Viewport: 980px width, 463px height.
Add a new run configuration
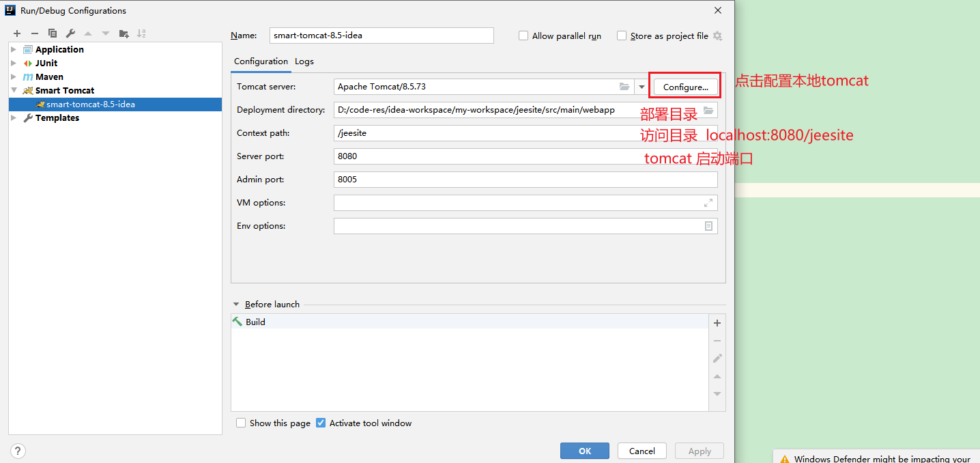[x=17, y=33]
